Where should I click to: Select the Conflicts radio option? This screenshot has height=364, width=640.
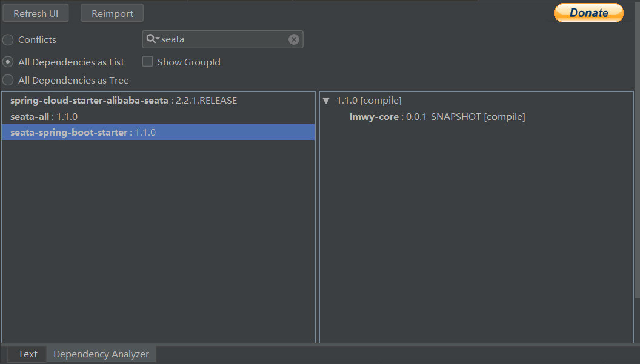coord(8,40)
